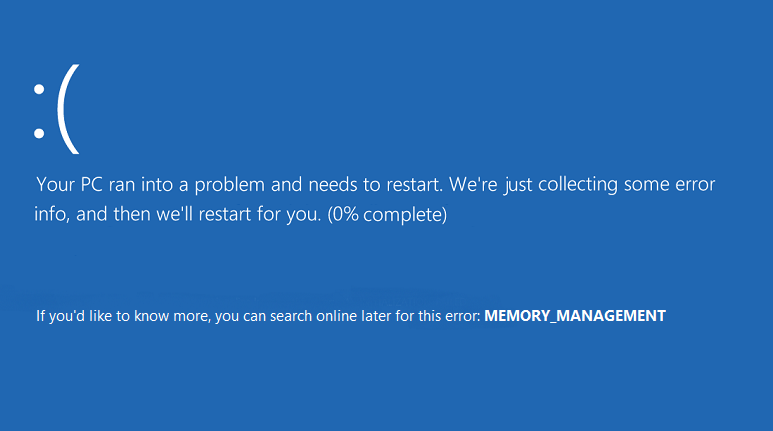
Task: Click the word 'info,' on the second line
Action: click(x=55, y=214)
